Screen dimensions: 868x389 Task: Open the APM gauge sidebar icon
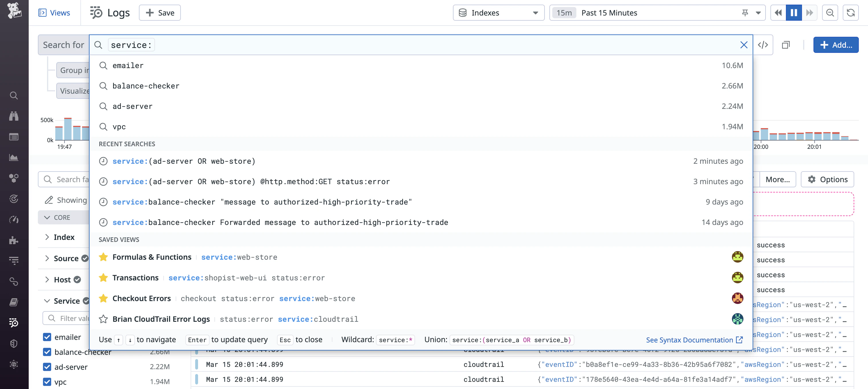(14, 219)
